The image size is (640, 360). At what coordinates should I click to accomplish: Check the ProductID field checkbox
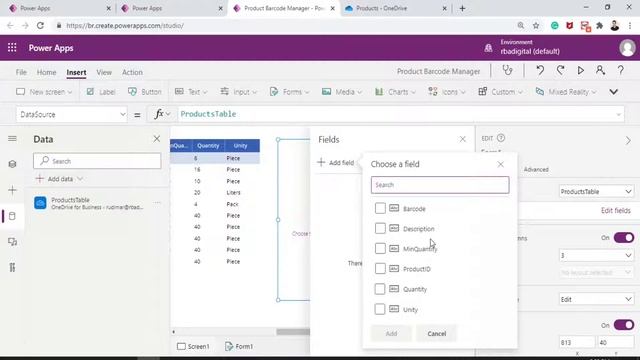tap(380, 269)
